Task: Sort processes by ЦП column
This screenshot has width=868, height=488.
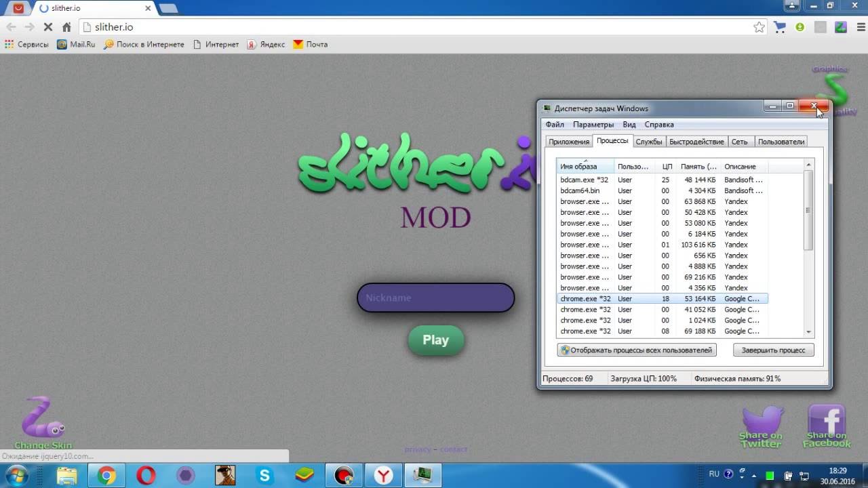Action: coord(667,166)
